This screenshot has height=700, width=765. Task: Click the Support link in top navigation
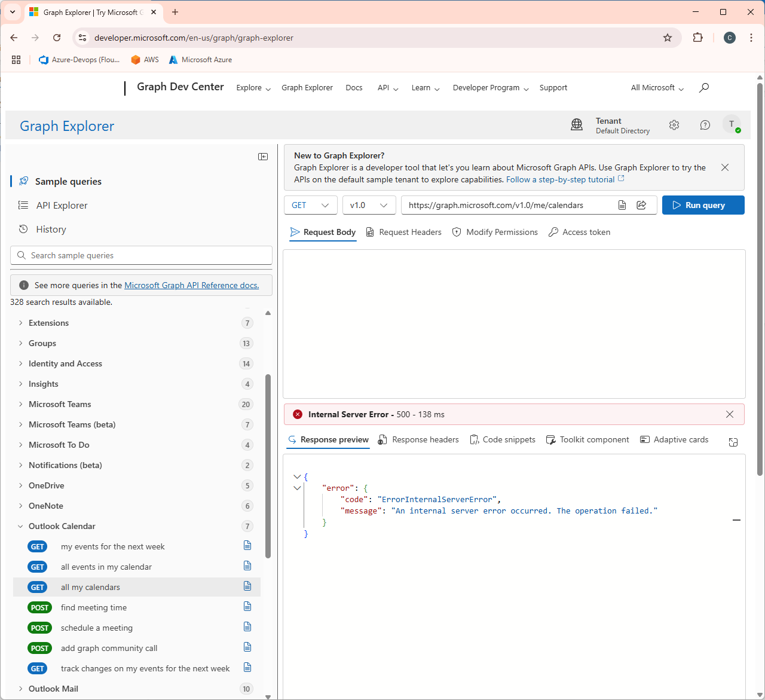point(553,88)
